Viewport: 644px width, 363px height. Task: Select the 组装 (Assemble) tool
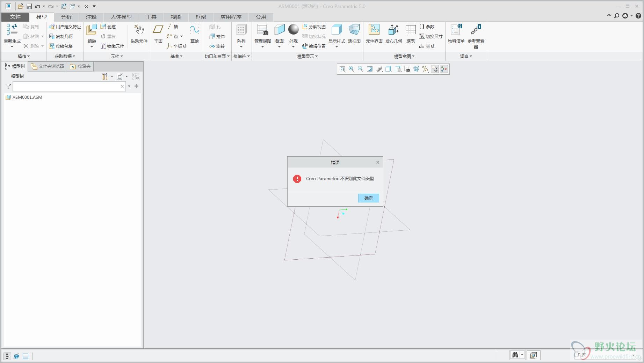click(92, 30)
